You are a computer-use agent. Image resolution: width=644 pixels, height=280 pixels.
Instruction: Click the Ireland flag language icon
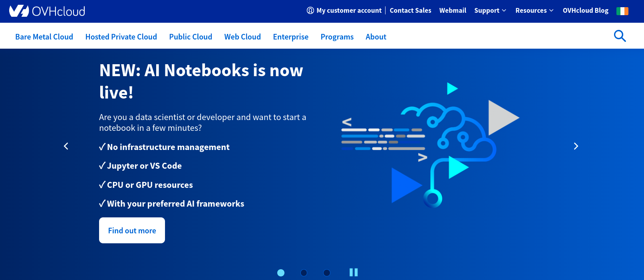(622, 11)
